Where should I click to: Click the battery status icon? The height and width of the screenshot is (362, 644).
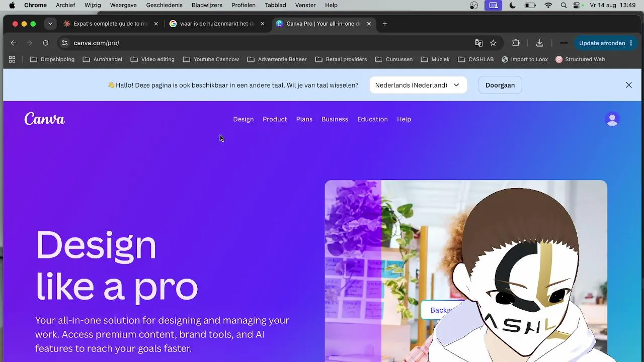(530, 5)
